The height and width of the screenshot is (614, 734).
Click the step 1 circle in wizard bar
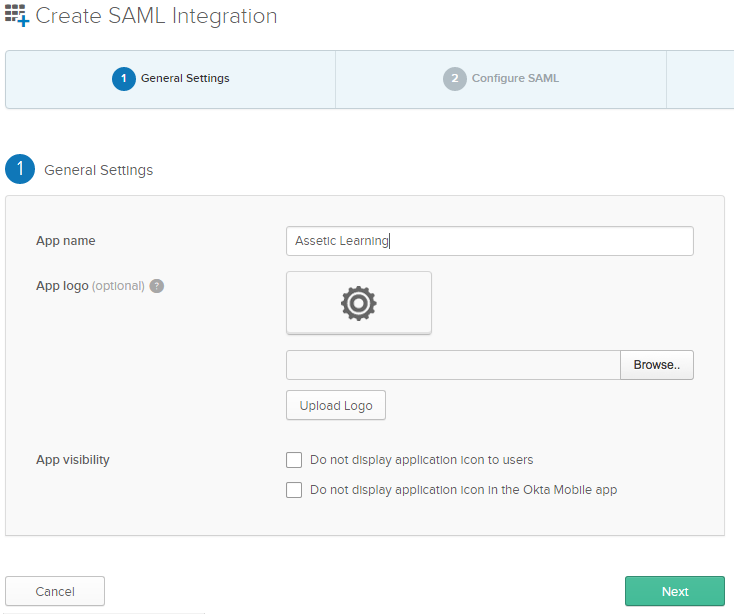tap(124, 79)
